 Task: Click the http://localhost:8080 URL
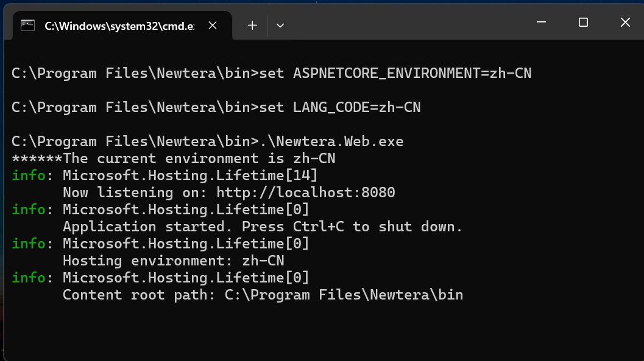[306, 192]
